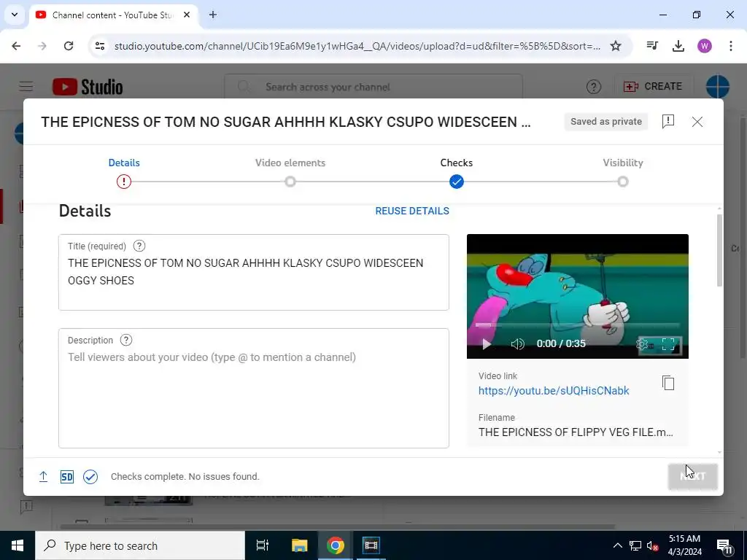Click the checks complete checkmark icon
Screen dimensions: 747x560
coord(90,477)
